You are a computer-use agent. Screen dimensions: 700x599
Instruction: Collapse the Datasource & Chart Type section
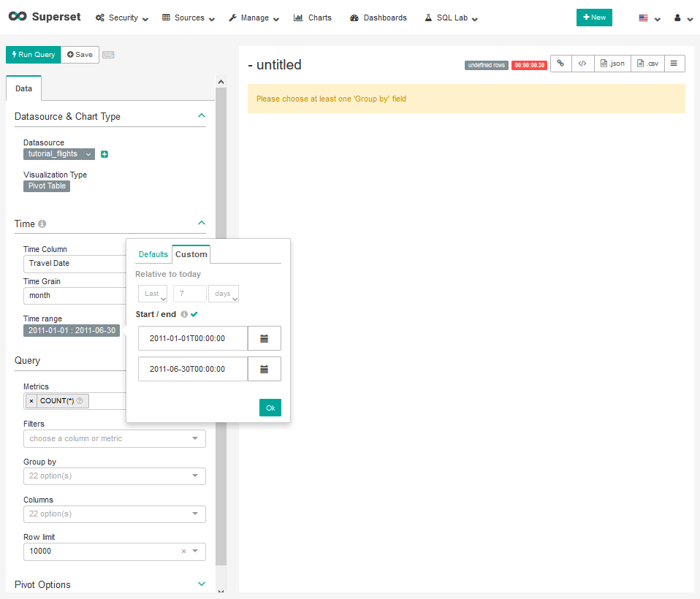(202, 115)
